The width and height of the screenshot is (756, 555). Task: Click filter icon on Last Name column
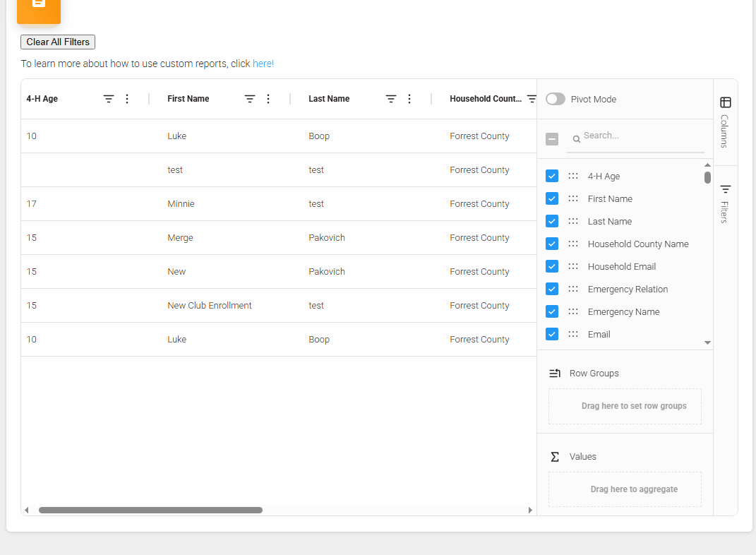pyautogui.click(x=391, y=99)
